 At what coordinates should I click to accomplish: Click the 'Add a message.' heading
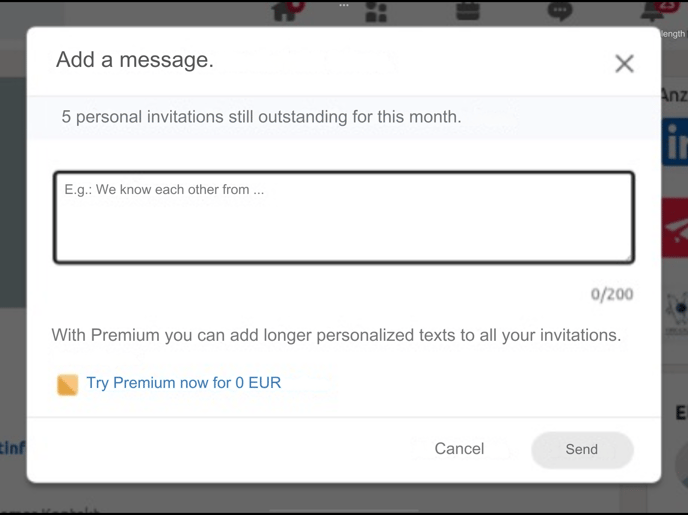click(x=135, y=60)
